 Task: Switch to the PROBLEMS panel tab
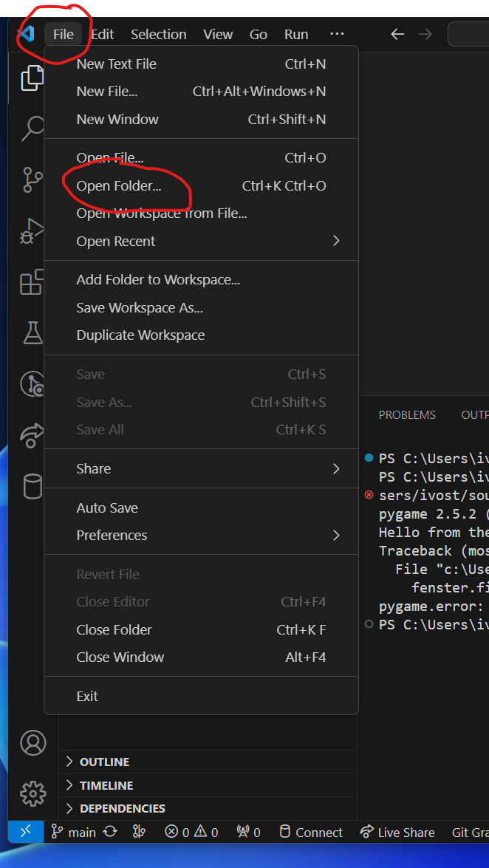(407, 415)
